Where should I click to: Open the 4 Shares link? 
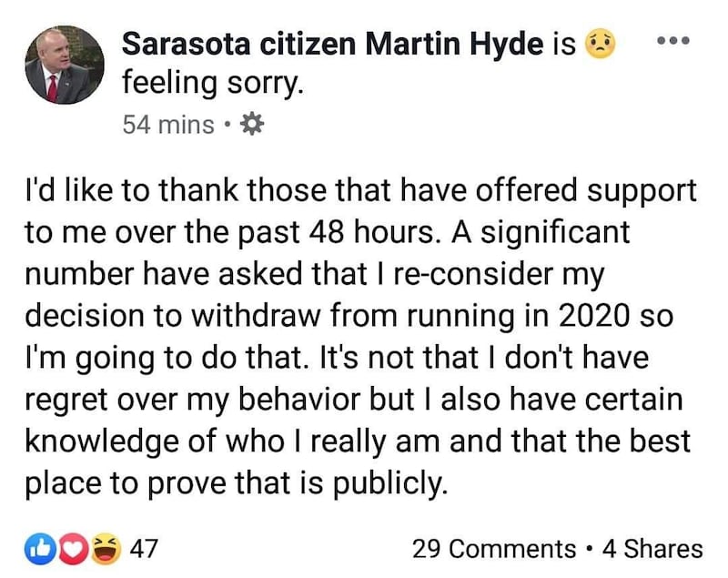(652, 548)
